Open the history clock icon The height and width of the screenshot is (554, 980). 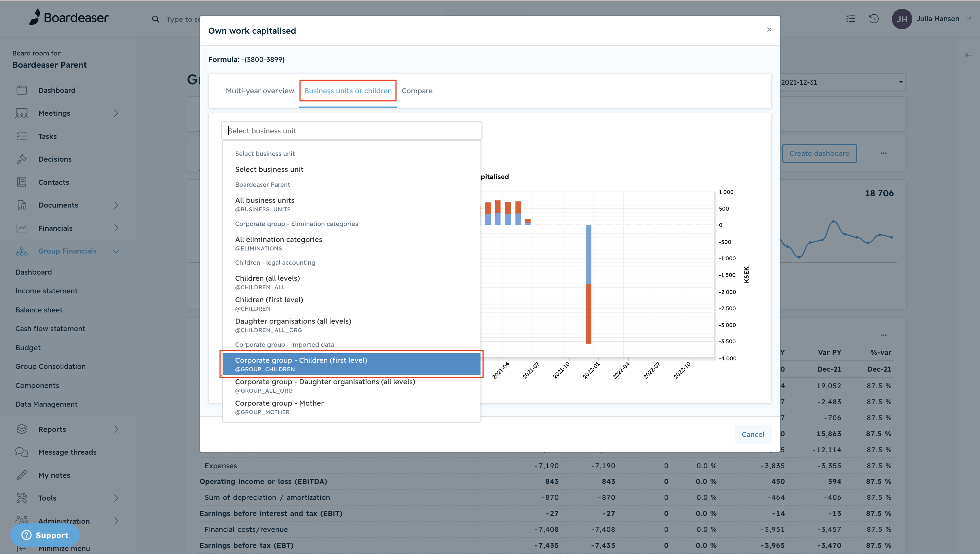tap(874, 19)
